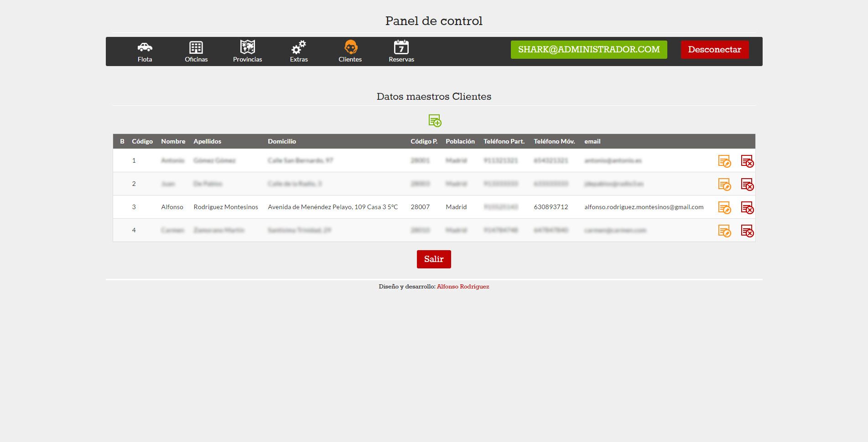Delete the client with code 1
This screenshot has height=442, width=868.
(x=747, y=161)
